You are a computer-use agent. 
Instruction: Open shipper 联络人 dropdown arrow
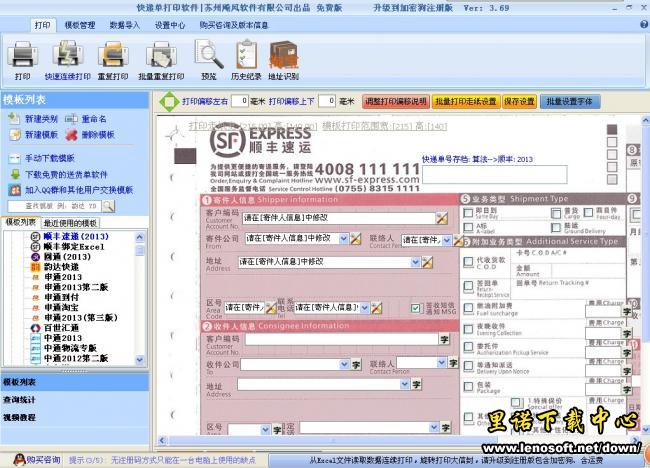point(446,240)
